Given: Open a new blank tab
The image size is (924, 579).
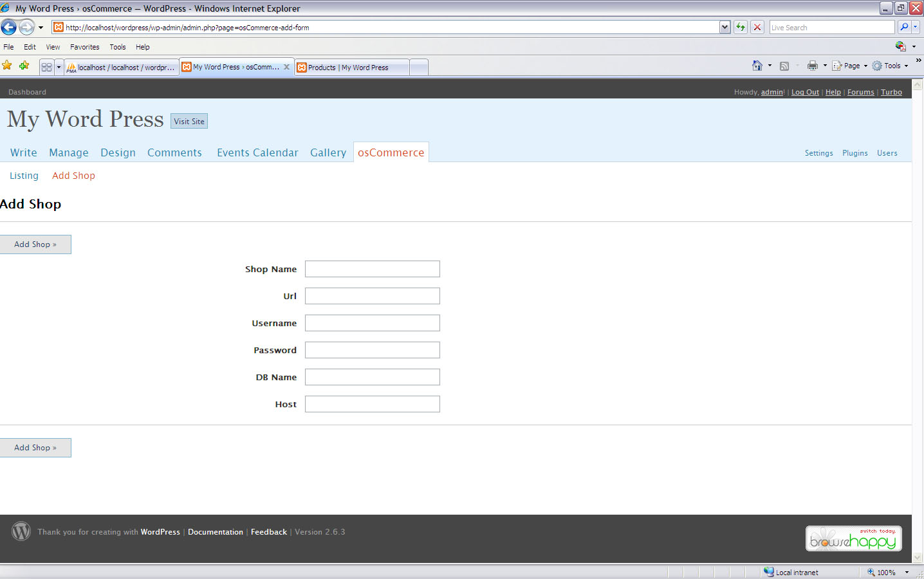Looking at the screenshot, I should click(x=418, y=68).
